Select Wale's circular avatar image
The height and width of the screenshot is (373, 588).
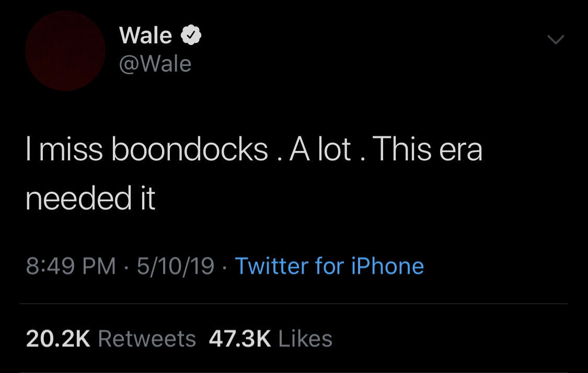[x=65, y=50]
